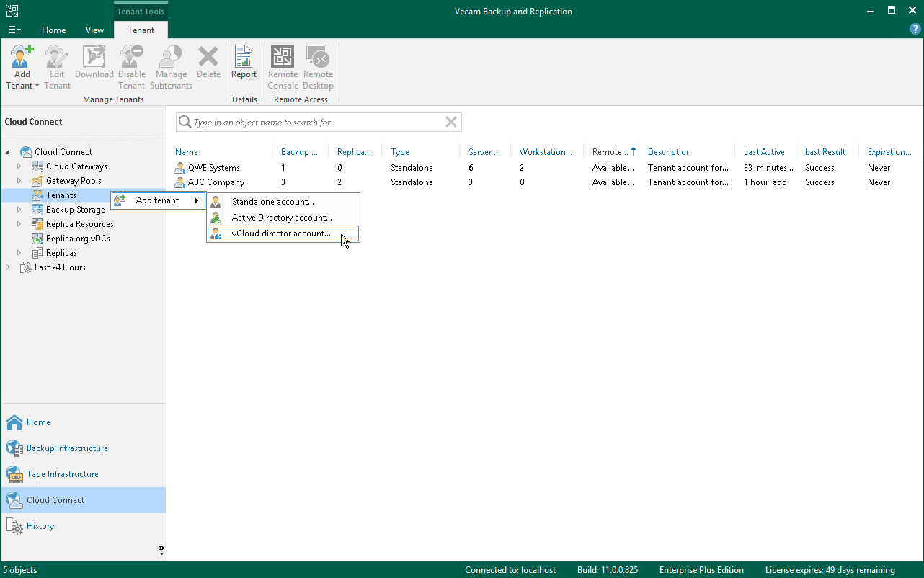
Task: Click "License expires: 49 days remaining" in status bar
Action: [x=830, y=570]
